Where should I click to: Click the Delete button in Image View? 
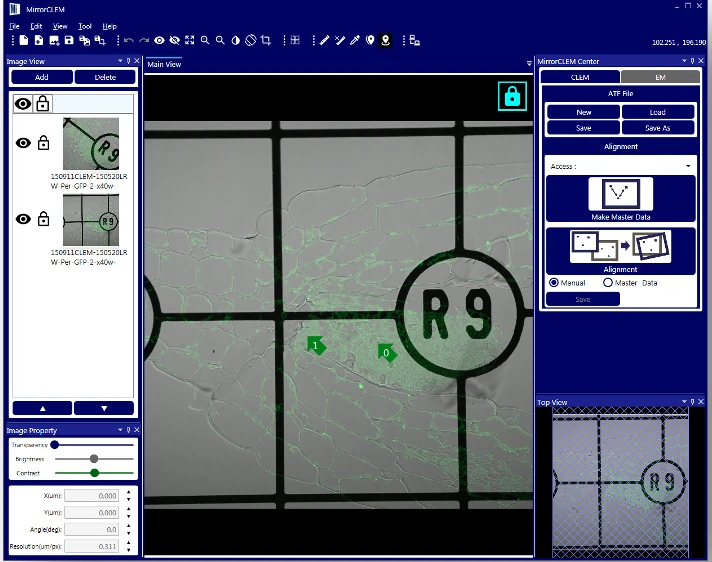[x=105, y=77]
